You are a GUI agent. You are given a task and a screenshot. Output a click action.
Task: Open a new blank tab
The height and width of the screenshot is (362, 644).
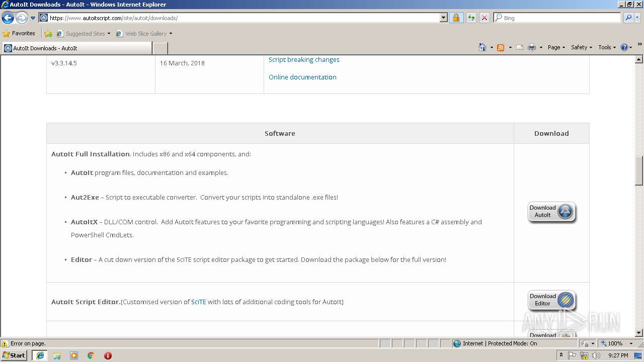pos(160,48)
